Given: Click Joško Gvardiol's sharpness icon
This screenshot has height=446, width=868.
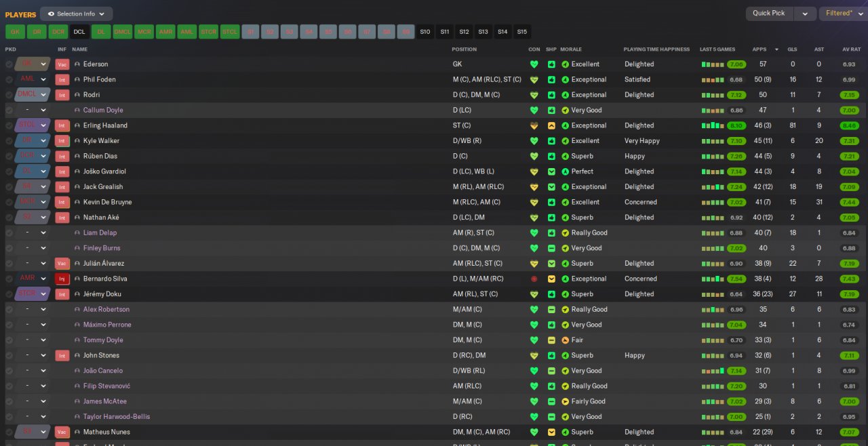Looking at the screenshot, I should coord(551,171).
